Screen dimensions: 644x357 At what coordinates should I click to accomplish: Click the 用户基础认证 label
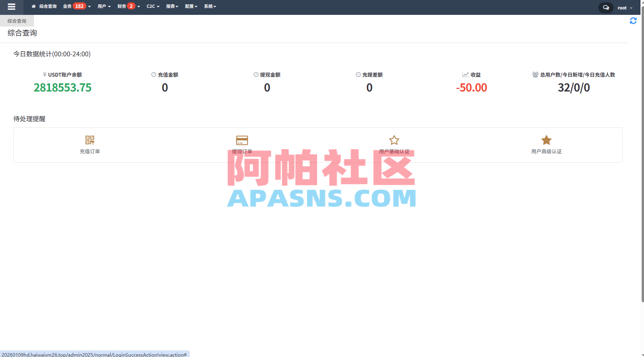click(394, 151)
